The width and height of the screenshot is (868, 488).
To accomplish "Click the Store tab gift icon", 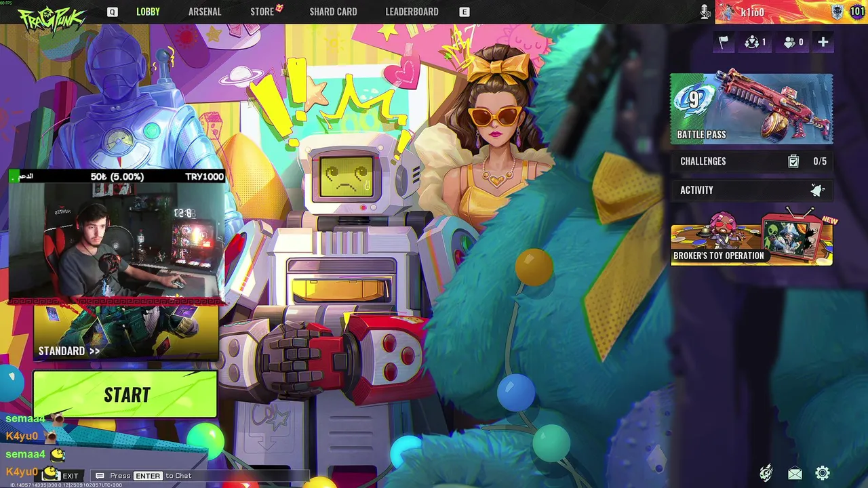I will click(279, 8).
